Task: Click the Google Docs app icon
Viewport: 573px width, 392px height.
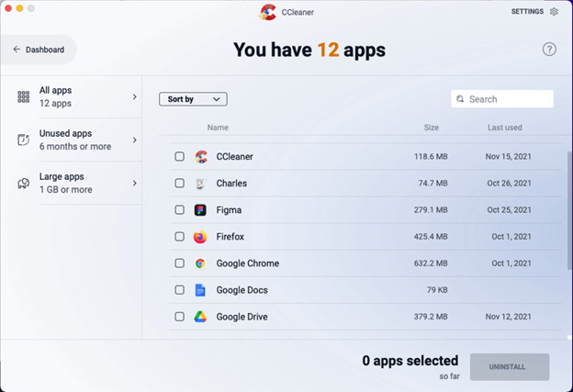Action: (200, 290)
